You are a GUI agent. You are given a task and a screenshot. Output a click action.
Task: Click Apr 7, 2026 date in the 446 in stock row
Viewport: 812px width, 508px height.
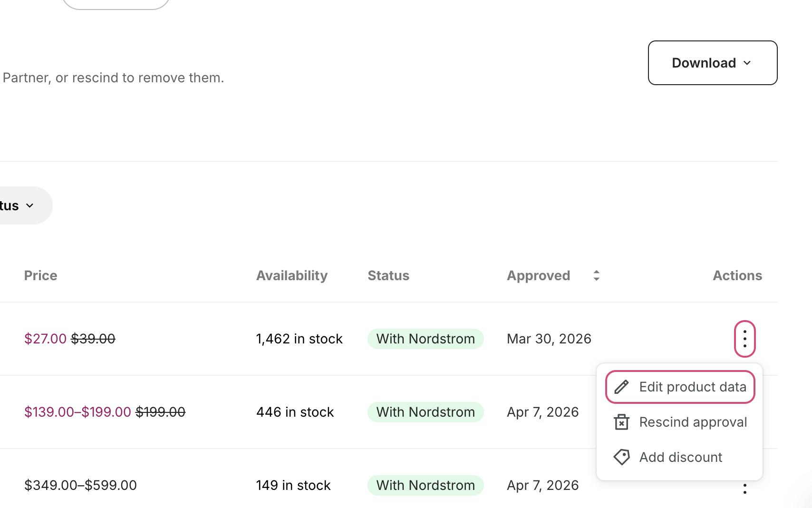pyautogui.click(x=543, y=412)
